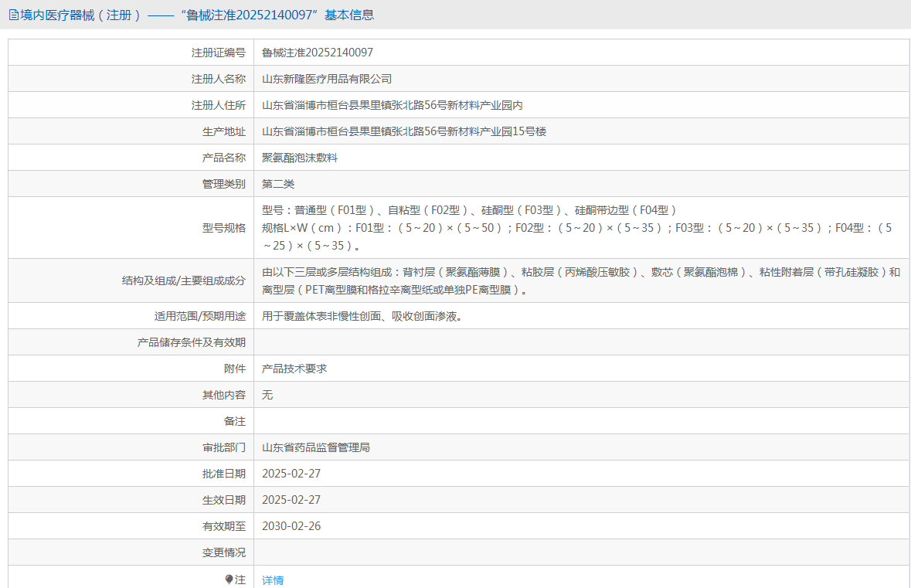
Task: Click the 有效期至 label
Action: click(223, 526)
